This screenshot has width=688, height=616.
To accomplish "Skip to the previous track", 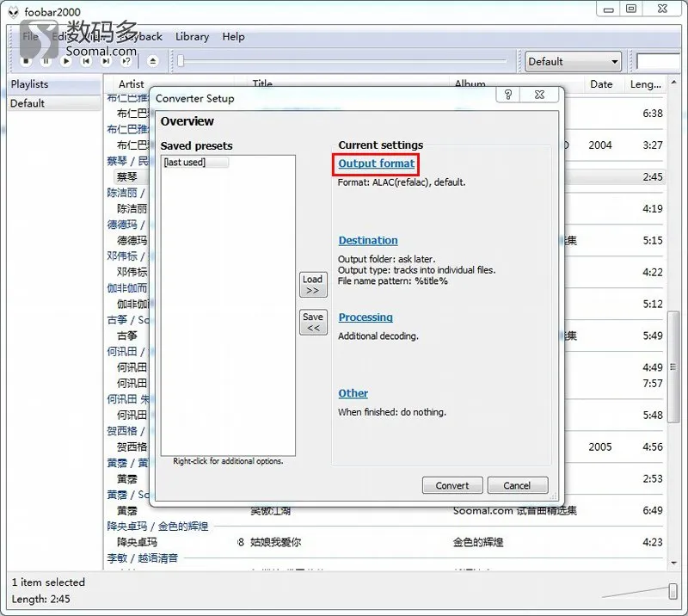I will (x=86, y=61).
